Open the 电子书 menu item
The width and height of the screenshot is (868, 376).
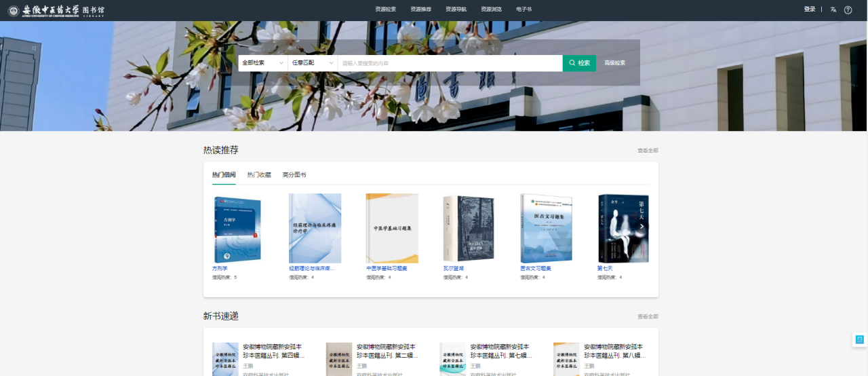point(524,10)
